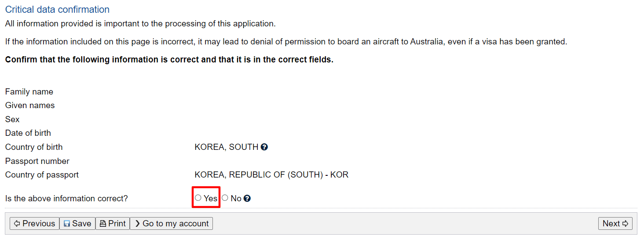Select the Yes radio button
Screen dimensions: 644x236
(x=198, y=198)
